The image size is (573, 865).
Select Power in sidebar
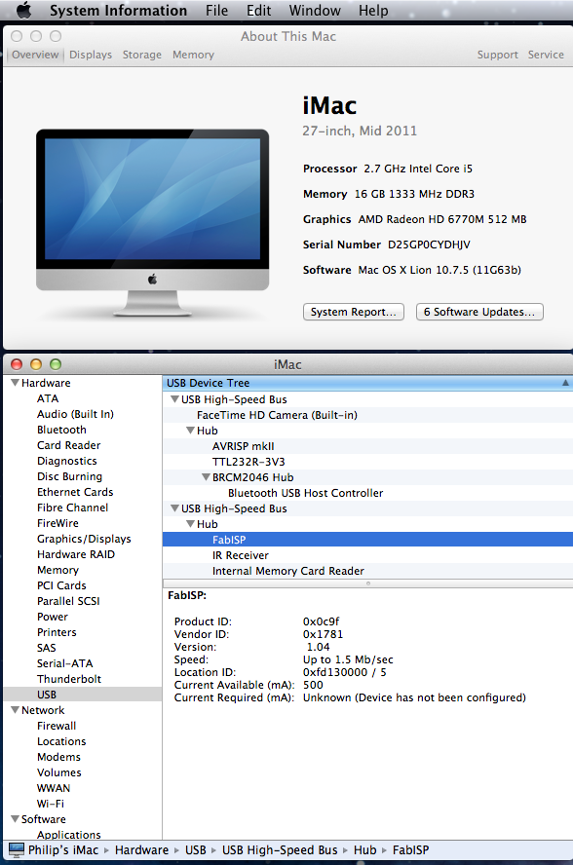[52, 616]
